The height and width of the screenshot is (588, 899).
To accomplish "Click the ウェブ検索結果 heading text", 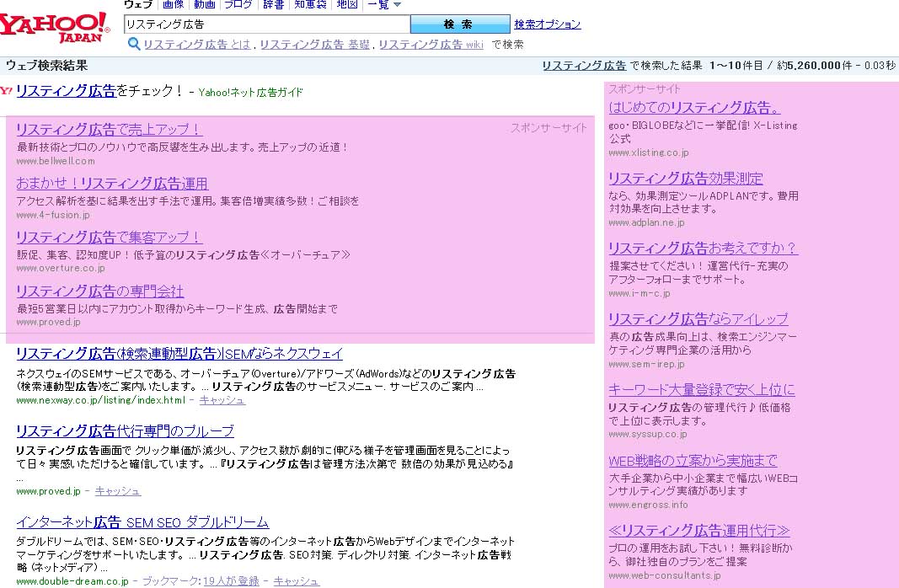I will (46, 66).
